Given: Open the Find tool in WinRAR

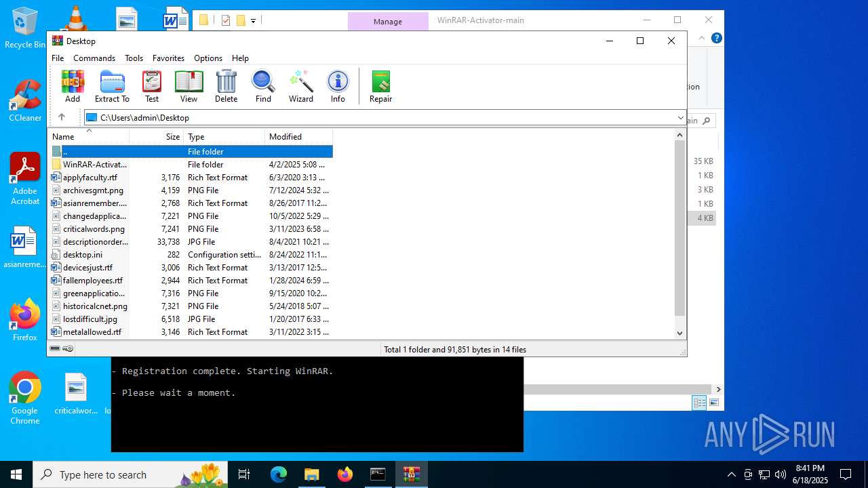Looking at the screenshot, I should [263, 87].
